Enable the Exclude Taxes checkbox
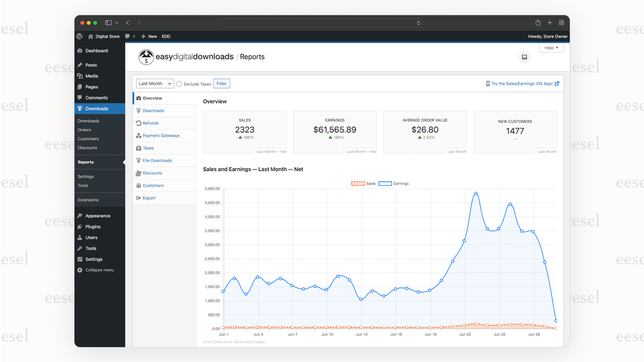The height and width of the screenshot is (362, 644). click(x=179, y=84)
